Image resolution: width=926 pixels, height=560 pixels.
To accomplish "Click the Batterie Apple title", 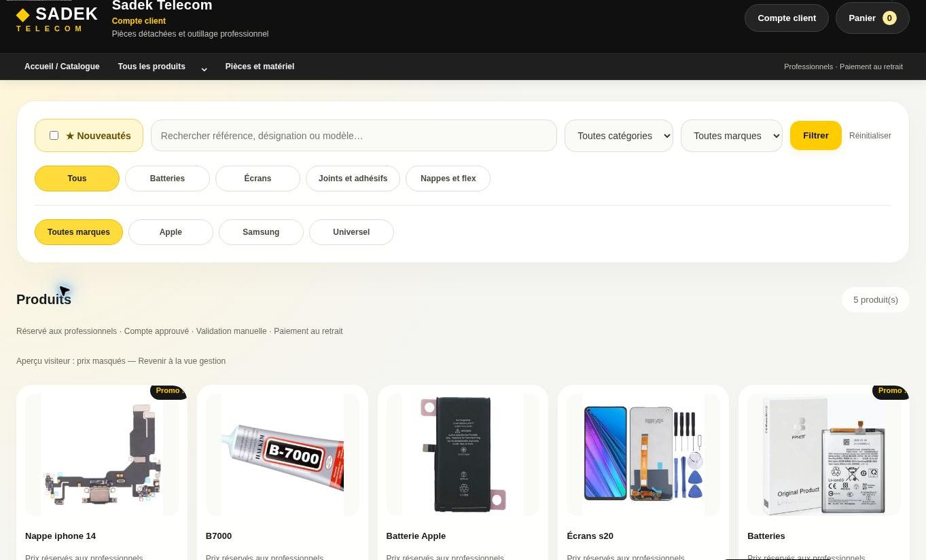I will pos(416,536).
